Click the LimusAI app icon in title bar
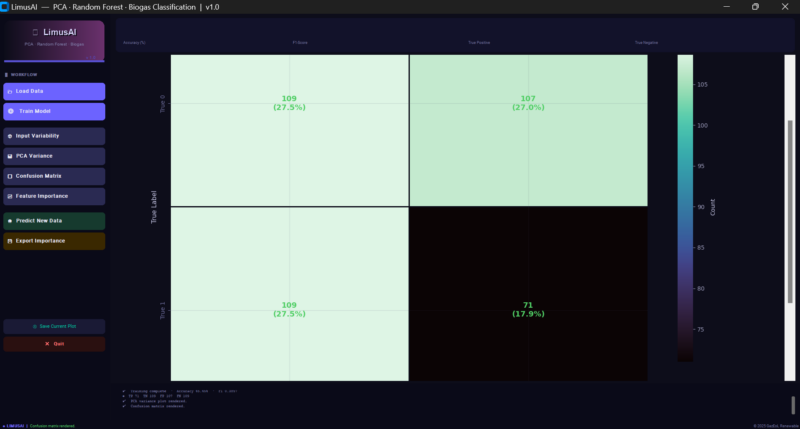 pyautogui.click(x=5, y=7)
